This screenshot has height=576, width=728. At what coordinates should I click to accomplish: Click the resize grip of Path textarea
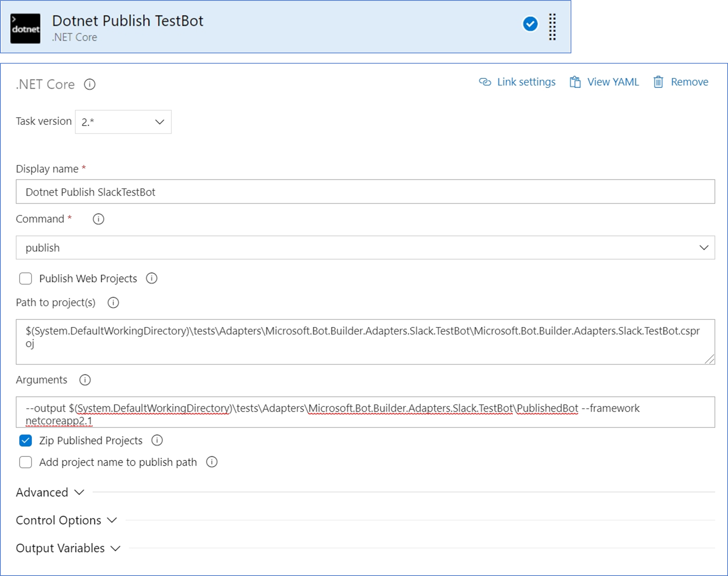click(709, 359)
